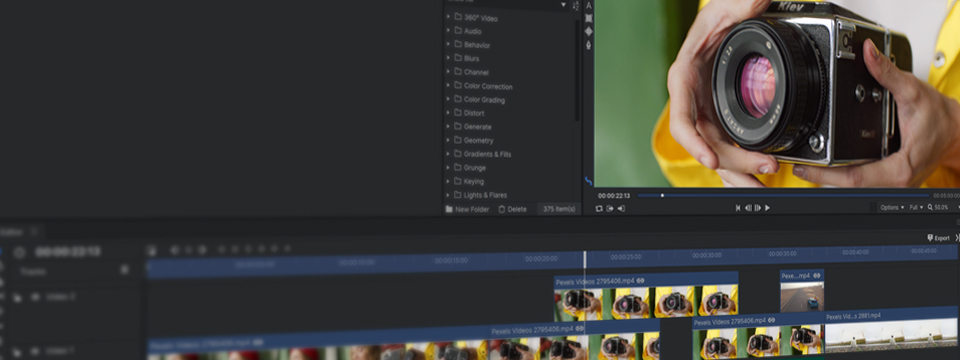The image size is (960, 360).
Task: Select the Text tool in viewer toolbar
Action: tap(589, 6)
